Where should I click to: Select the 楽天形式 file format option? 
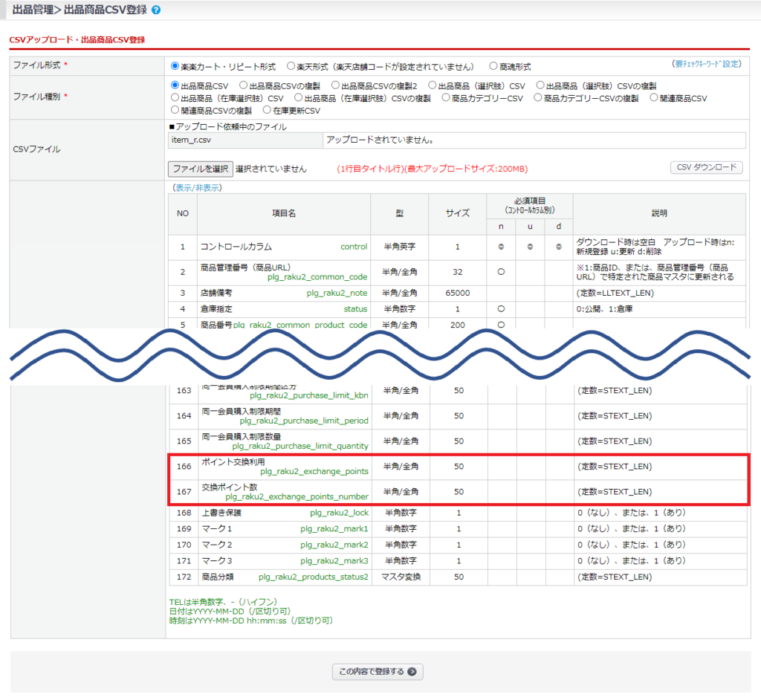291,66
